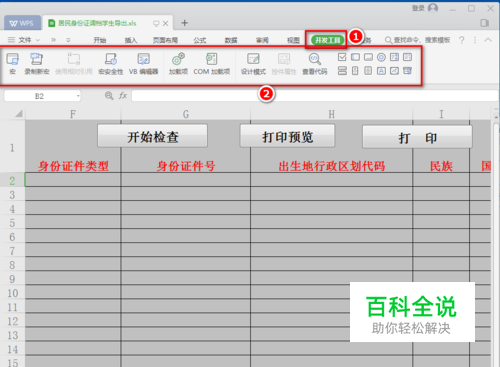This screenshot has width=500, height=367.
Task: Insert a scroll bar control
Action: [368, 71]
